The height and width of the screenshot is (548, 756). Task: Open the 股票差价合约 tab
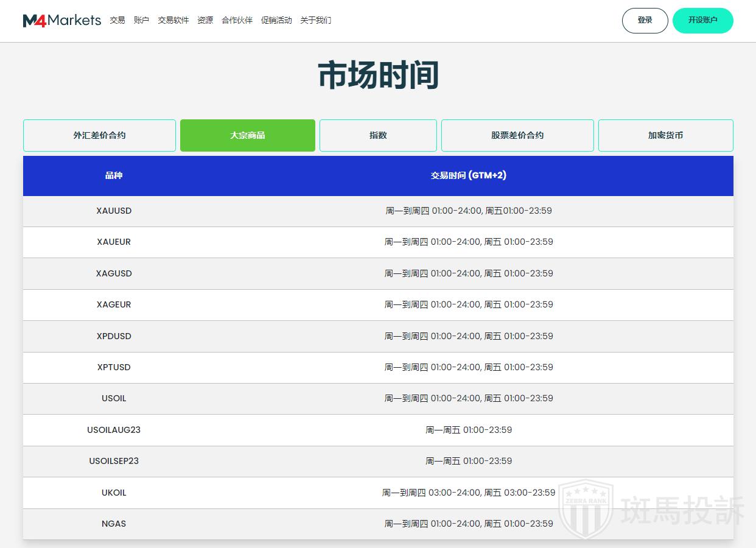point(517,135)
